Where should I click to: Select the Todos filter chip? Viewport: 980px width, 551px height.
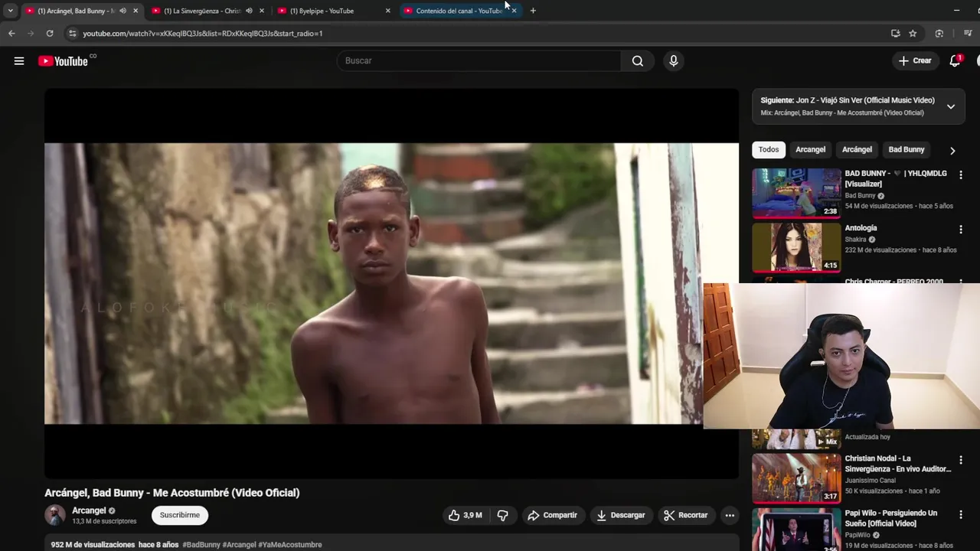coord(769,150)
